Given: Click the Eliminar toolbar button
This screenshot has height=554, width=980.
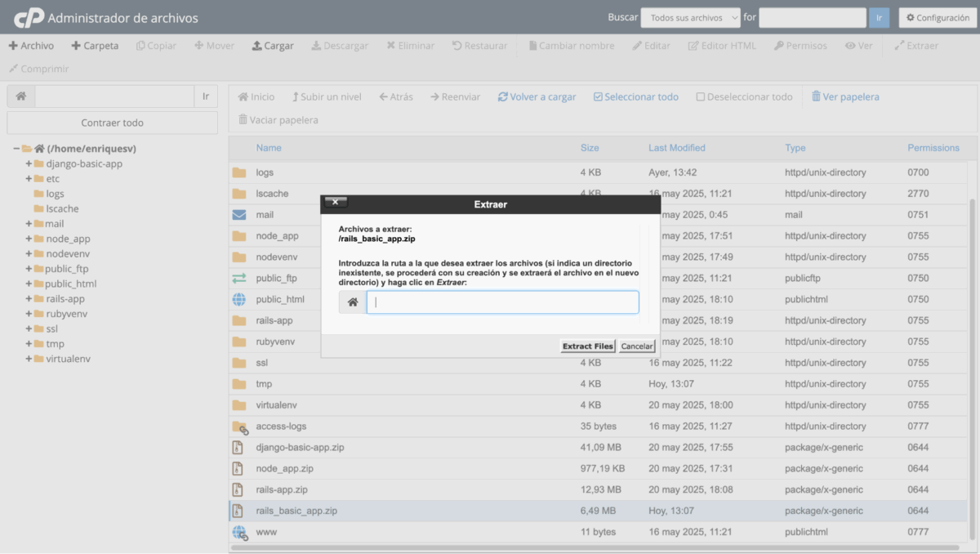Looking at the screenshot, I should coord(411,46).
